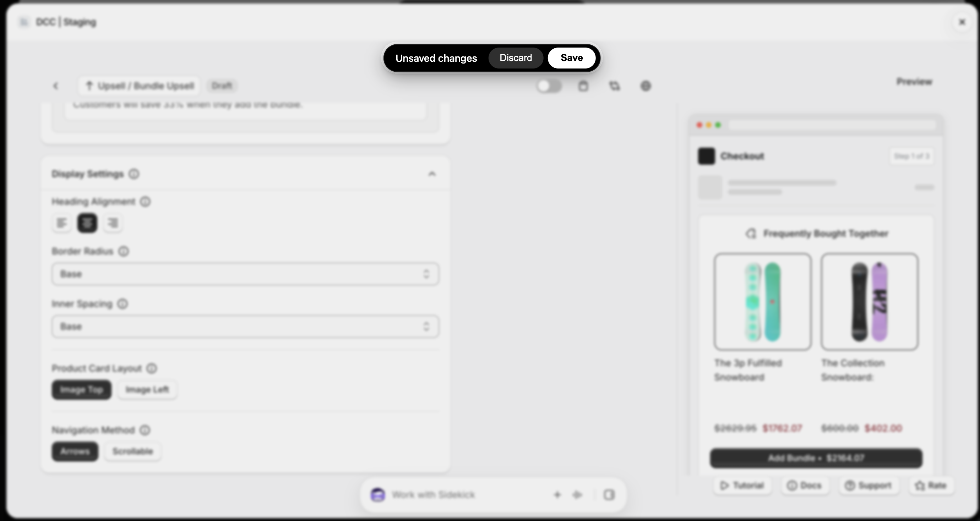Click the delete trash icon
980x521 pixels.
pyautogui.click(x=583, y=86)
